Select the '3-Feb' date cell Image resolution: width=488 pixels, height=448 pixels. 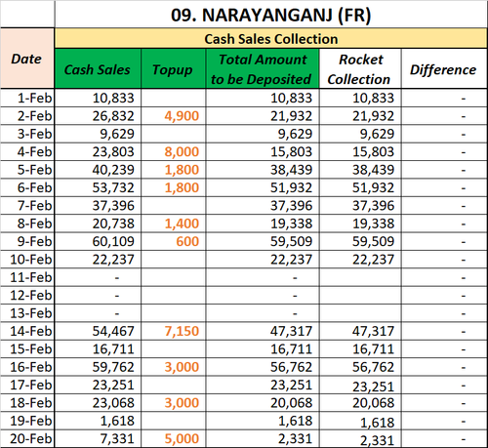pos(27,134)
